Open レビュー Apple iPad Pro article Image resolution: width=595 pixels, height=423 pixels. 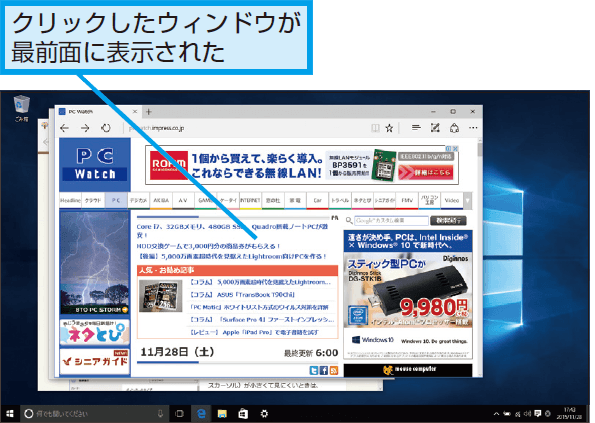(x=254, y=332)
